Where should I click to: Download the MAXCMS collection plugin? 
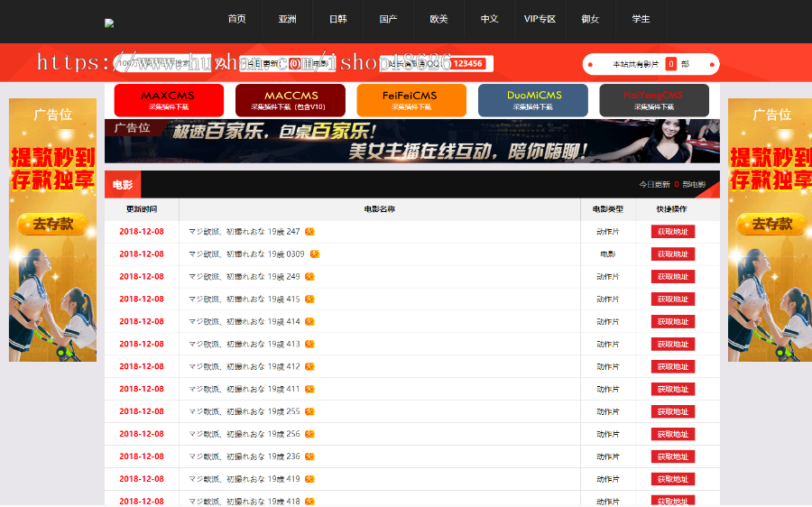pyautogui.click(x=169, y=100)
